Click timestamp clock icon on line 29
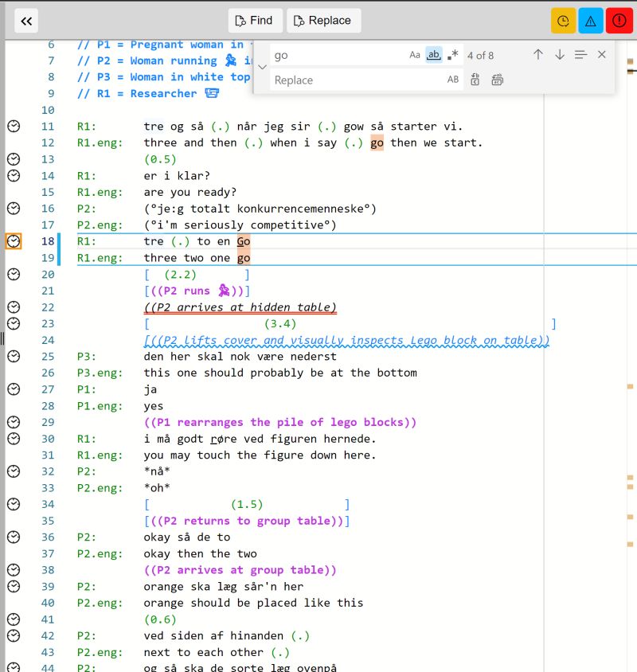 click(14, 422)
